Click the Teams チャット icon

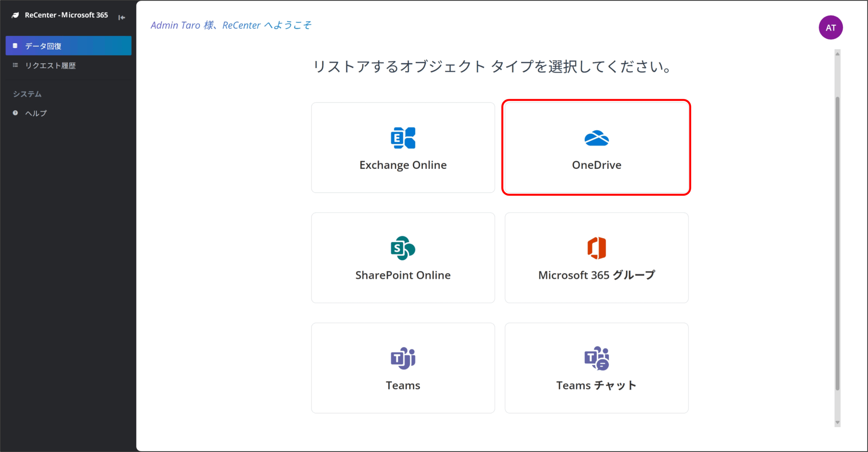596,358
